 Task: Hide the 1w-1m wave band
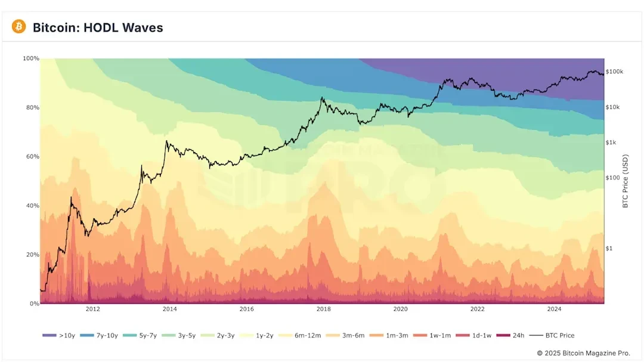[x=441, y=335]
